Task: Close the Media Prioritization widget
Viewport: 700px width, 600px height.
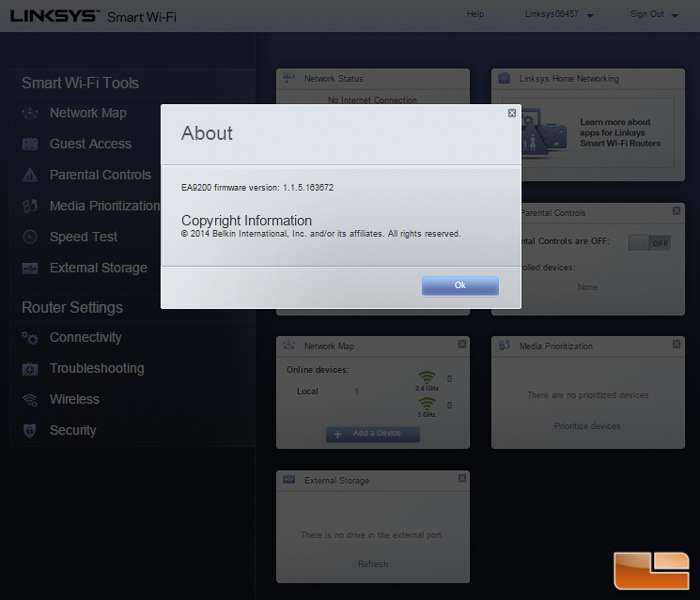Action: [677, 344]
